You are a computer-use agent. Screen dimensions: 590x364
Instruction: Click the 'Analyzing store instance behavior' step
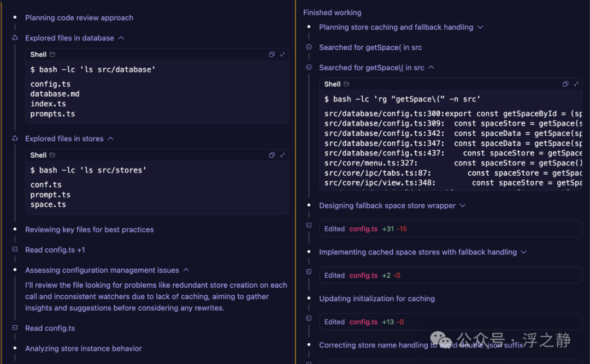click(x=84, y=349)
